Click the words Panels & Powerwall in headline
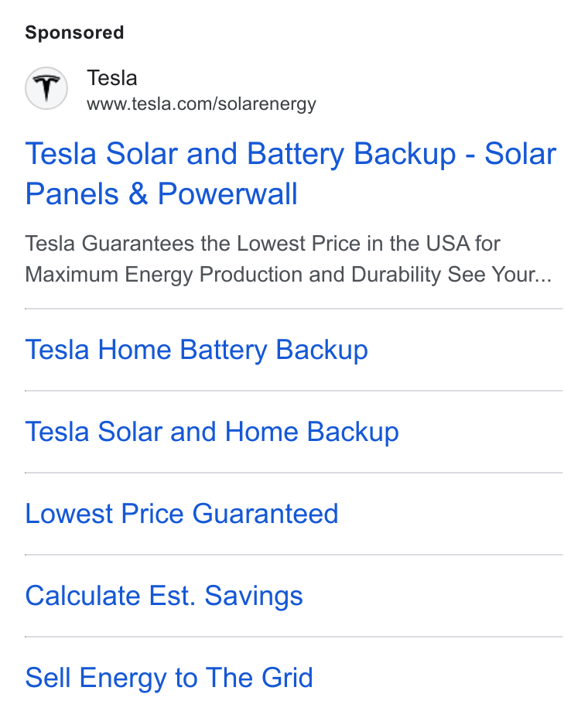Screen dimensions: 588x718 click(161, 194)
